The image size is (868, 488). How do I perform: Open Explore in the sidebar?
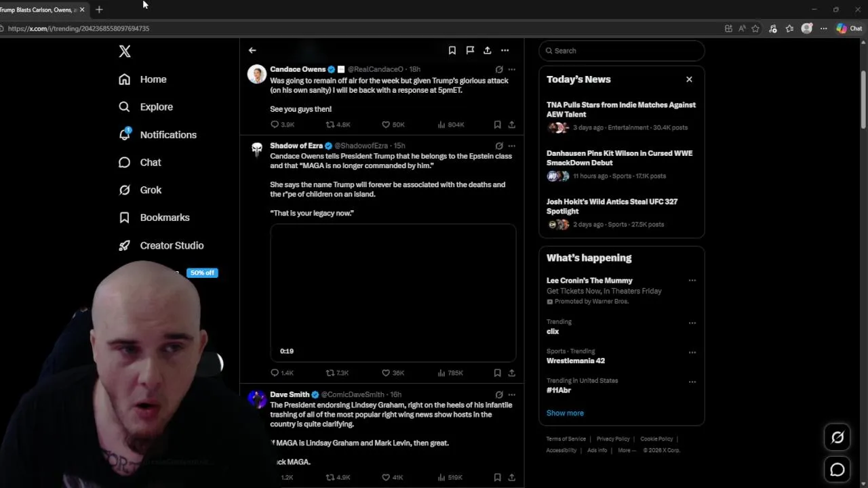(146, 107)
